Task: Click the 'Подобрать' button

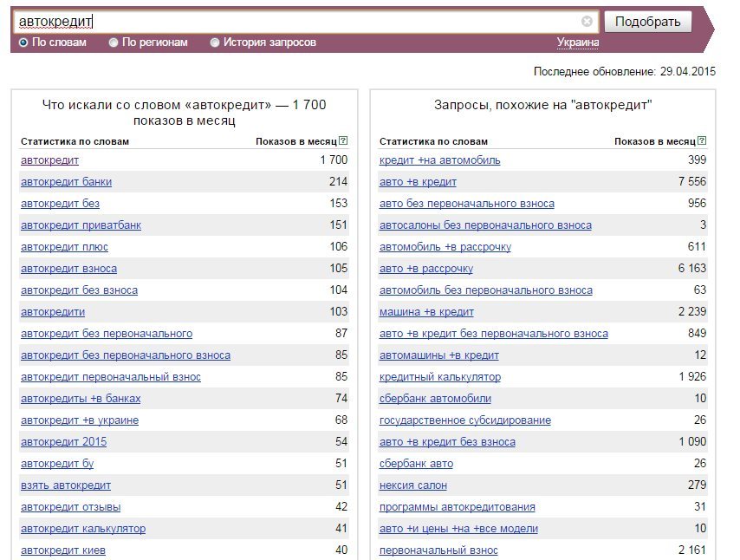Action: (647, 22)
